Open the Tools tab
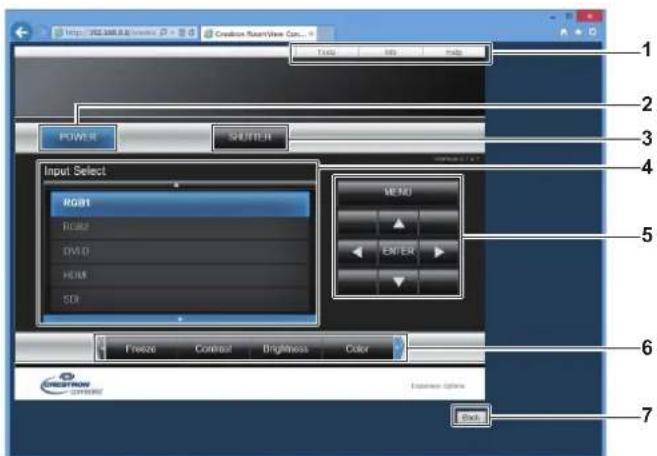This screenshot has width=657, height=456. (x=326, y=52)
